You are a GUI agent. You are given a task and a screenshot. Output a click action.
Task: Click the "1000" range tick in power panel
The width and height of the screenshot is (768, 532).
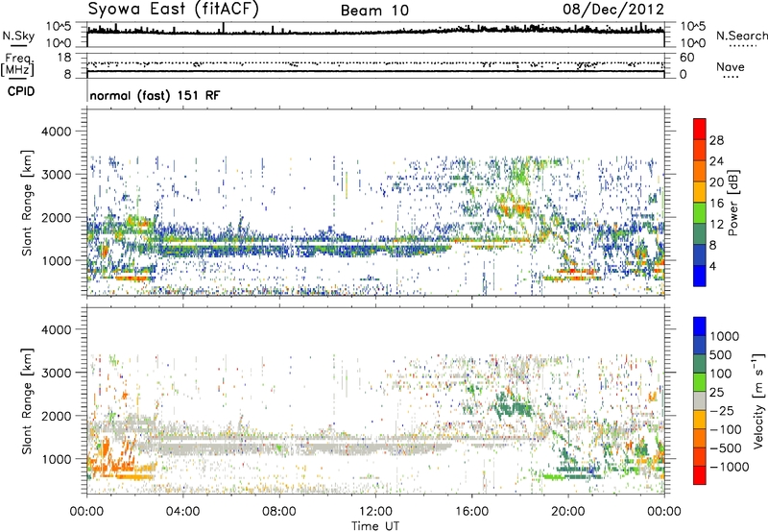tap(56, 260)
